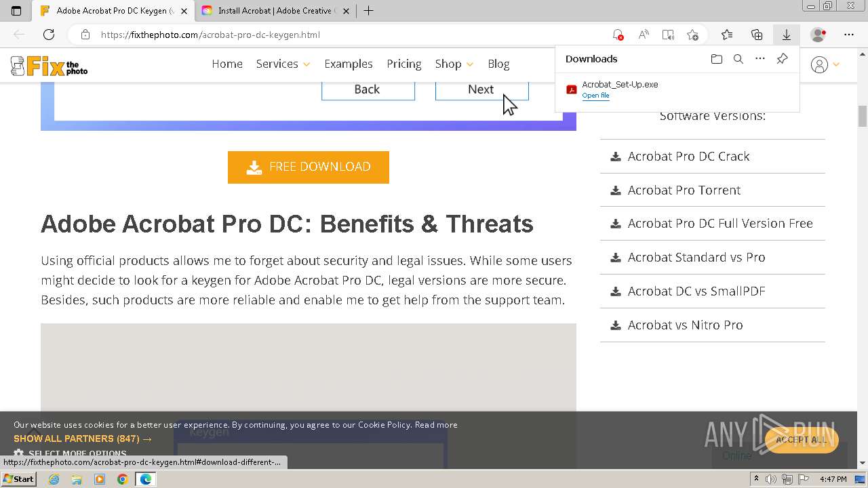
Task: Search downloads with magnifier icon
Action: click(738, 59)
